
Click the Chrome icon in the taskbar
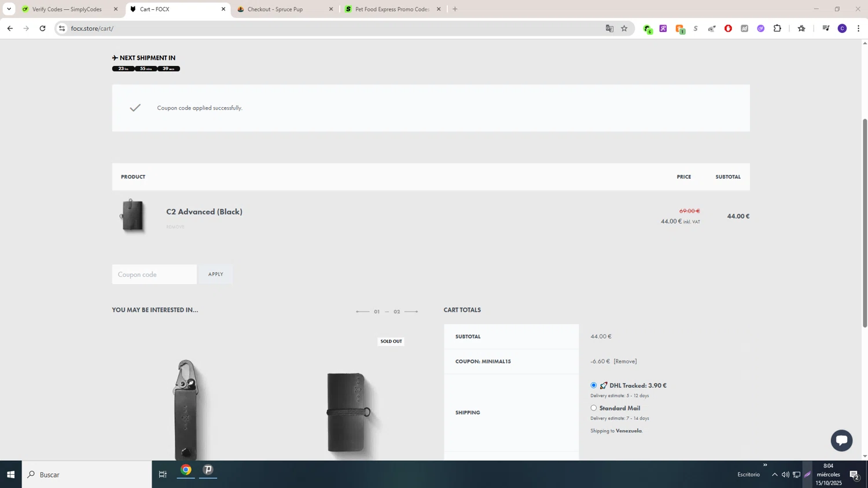186,470
